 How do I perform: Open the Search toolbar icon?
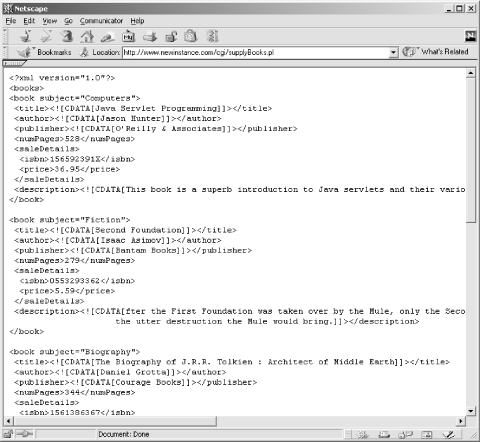pyautogui.click(x=108, y=36)
